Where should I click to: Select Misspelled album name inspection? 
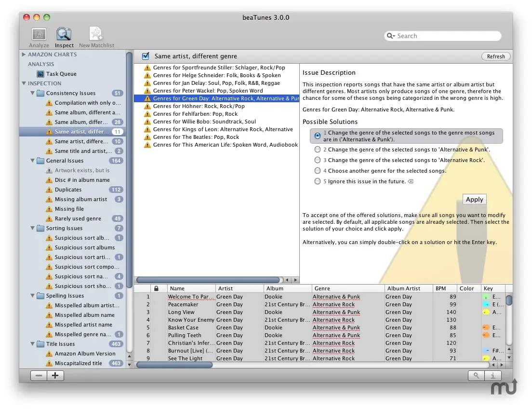coord(84,315)
